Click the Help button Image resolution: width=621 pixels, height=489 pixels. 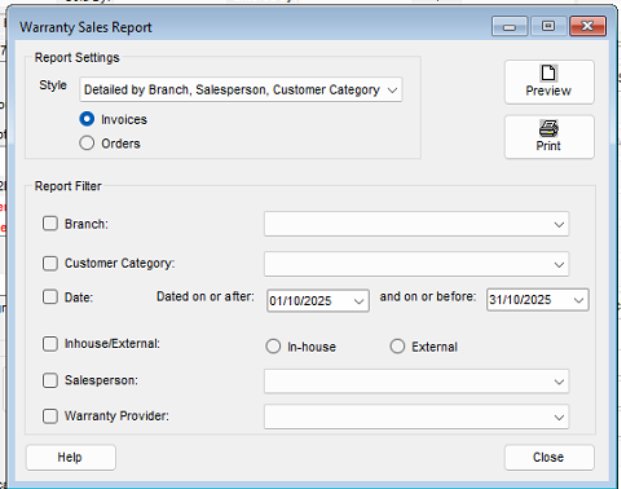[71, 457]
